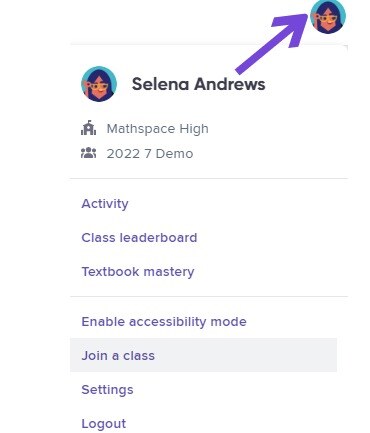Click the Mathspace High school label
Image resolution: width=370 pixels, height=433 pixels.
158,129
